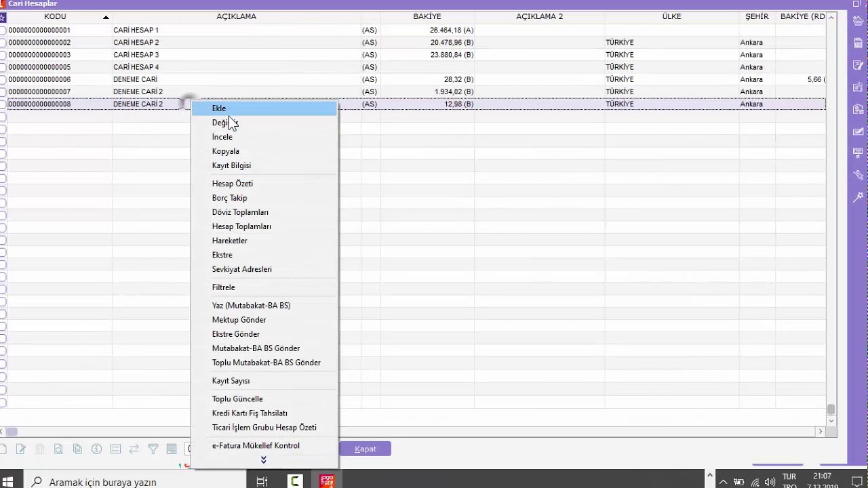Click the list card icon in bottom toolbar
This screenshot has width=868, height=488.
pyautogui.click(x=115, y=449)
